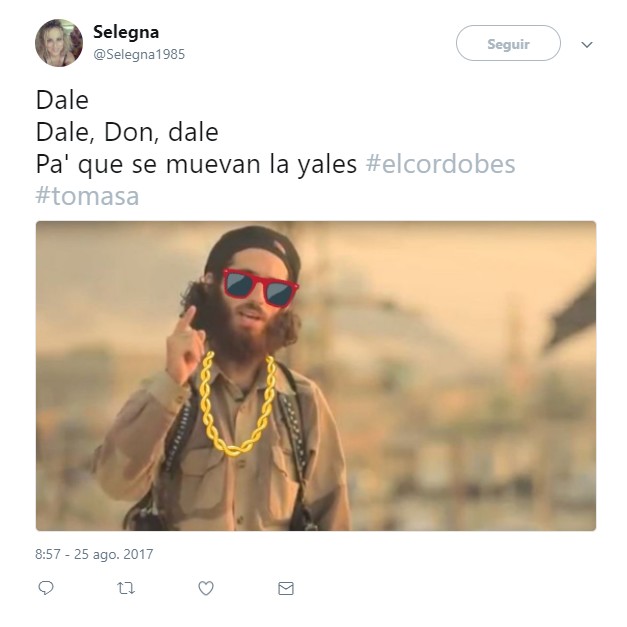Open the Selegna display name link
627x627 pixels.
pos(125,32)
